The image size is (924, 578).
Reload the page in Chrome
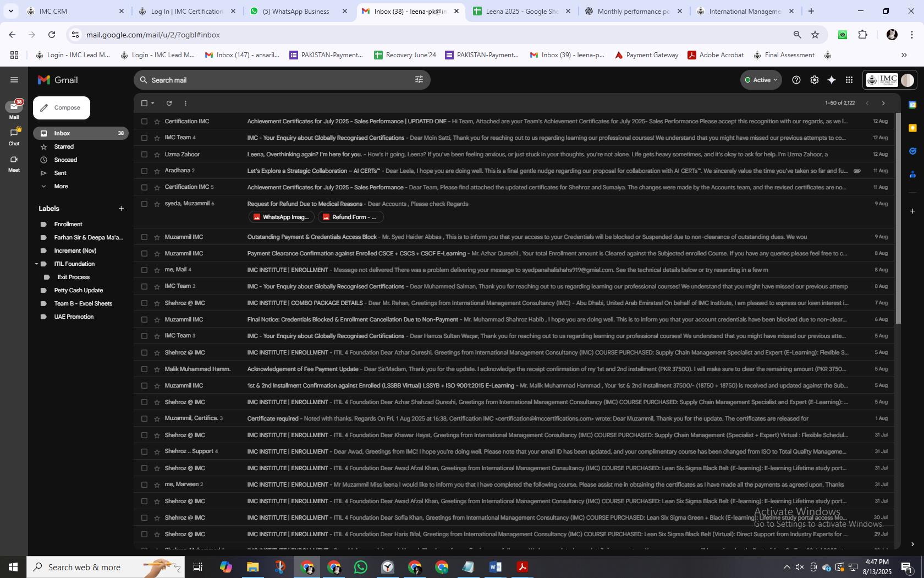pyautogui.click(x=52, y=35)
